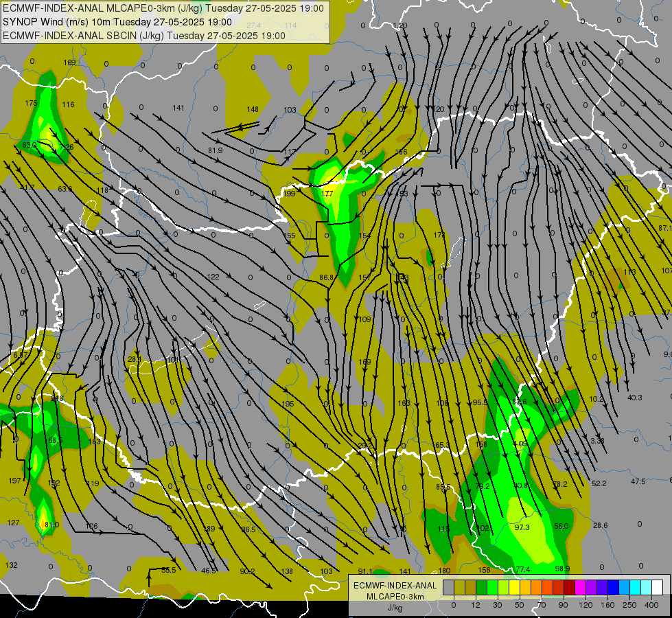The width and height of the screenshot is (672, 618).
Task: Click the map value '148'
Action: tap(253, 109)
